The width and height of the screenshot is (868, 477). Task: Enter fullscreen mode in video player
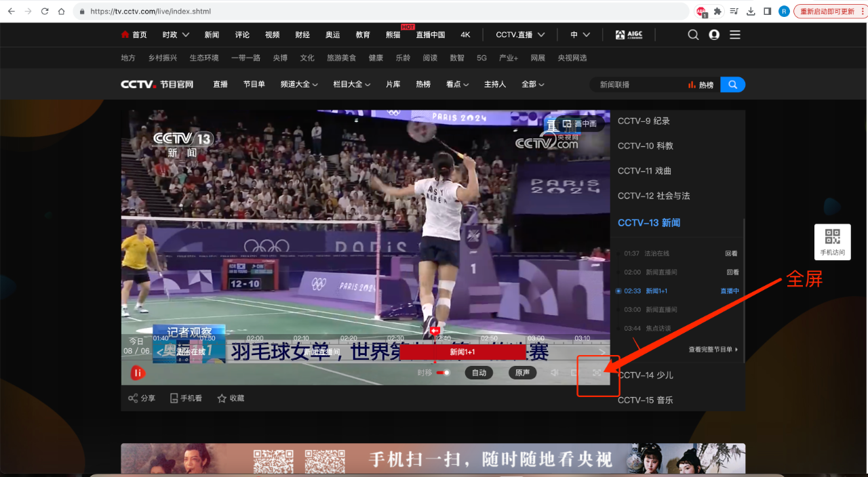[597, 373]
